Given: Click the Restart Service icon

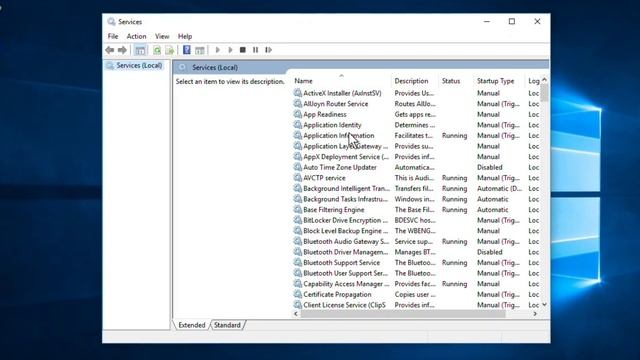Looking at the screenshot, I should coord(268,50).
